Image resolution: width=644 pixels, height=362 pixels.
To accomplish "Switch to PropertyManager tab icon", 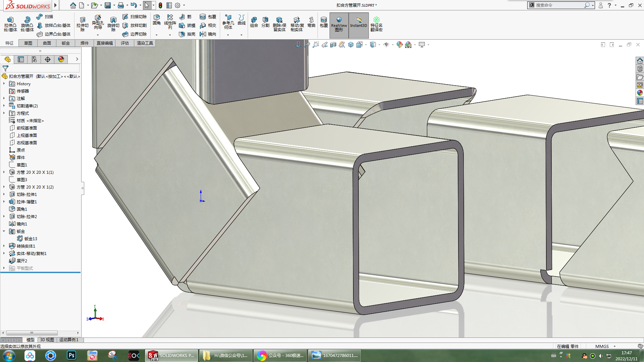I will tap(21, 59).
